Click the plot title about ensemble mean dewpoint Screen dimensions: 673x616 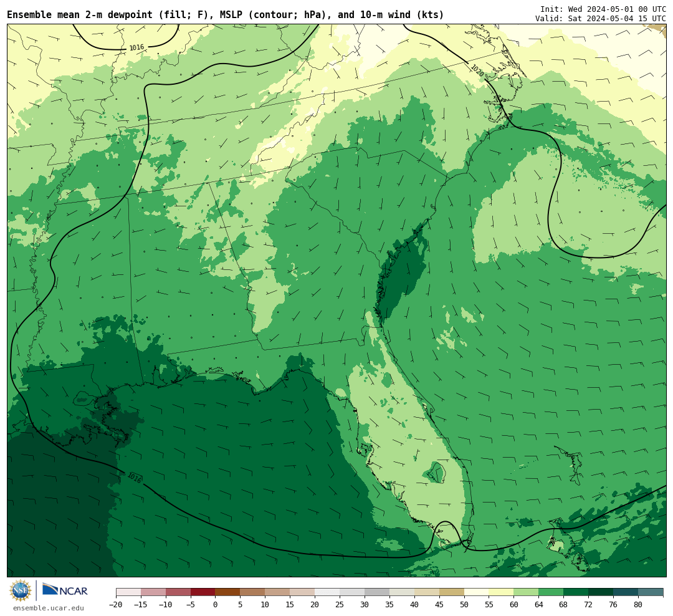pos(226,15)
